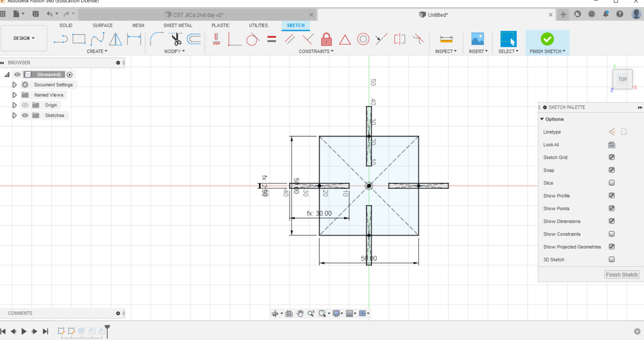
Task: Click the green Finish Sketch checkmark
Action: tap(547, 39)
